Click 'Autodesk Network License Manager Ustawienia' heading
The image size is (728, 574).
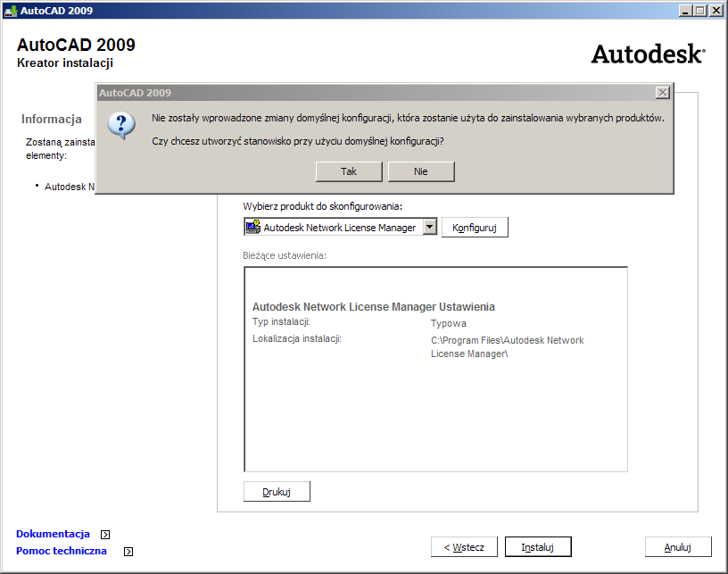coord(373,307)
